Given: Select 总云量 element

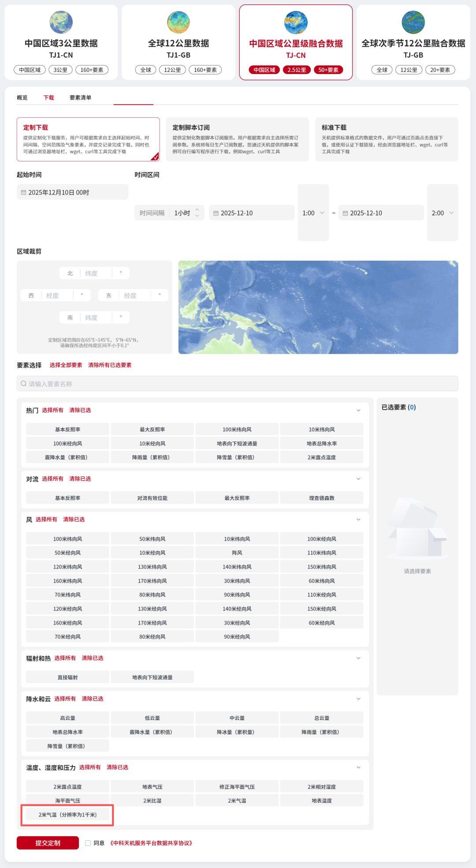Looking at the screenshot, I should [x=322, y=718].
